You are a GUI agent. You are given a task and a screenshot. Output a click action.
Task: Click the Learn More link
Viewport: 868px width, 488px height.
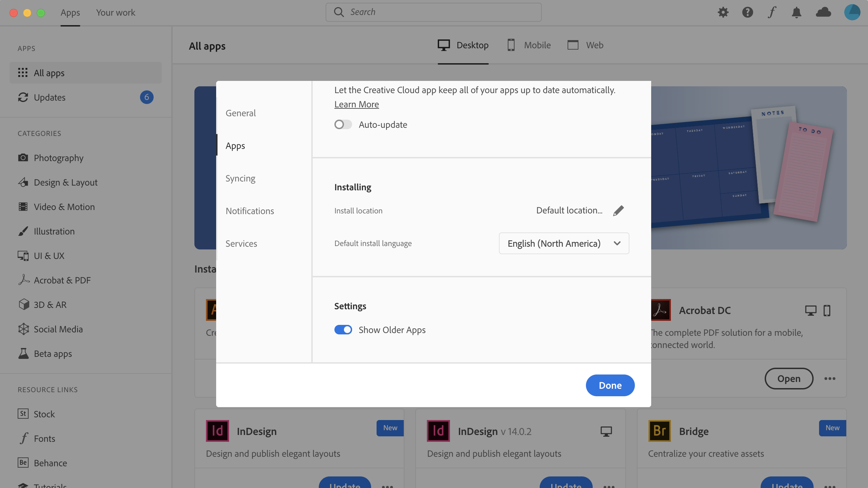click(357, 104)
